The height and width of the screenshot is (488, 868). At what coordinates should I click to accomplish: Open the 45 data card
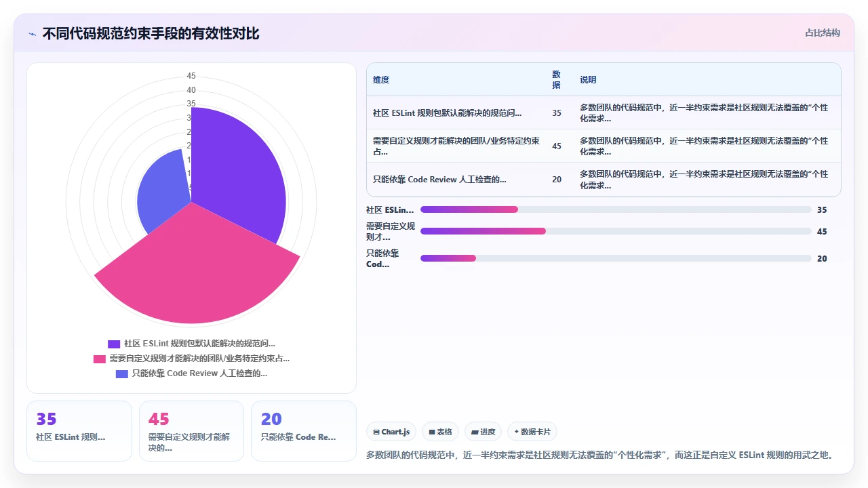click(191, 431)
